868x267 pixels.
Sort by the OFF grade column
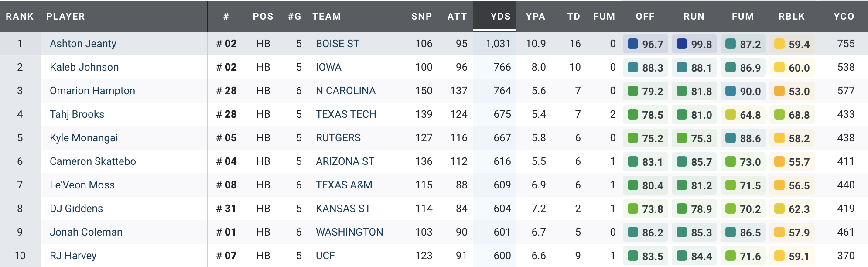click(645, 17)
